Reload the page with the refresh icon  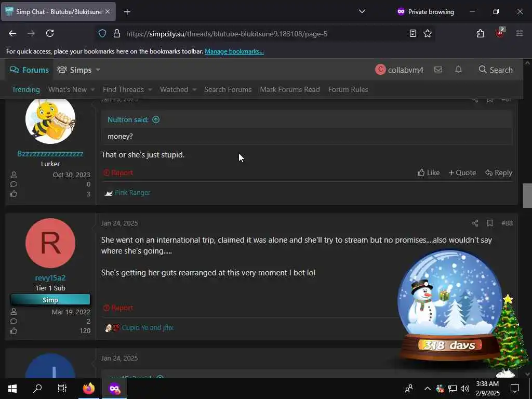tap(50, 33)
